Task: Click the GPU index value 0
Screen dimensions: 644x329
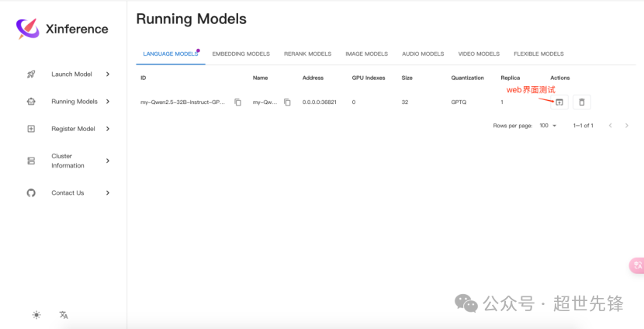Action: point(354,102)
